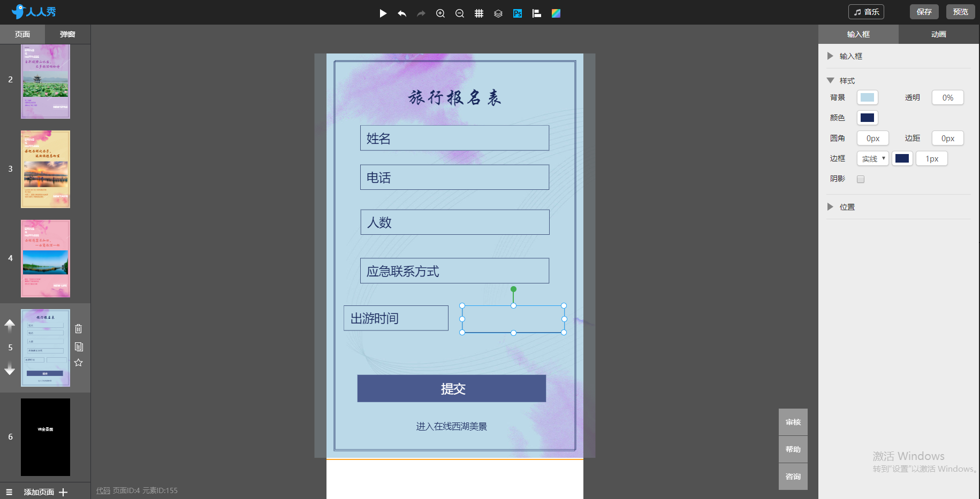Enable the 阴影 shadow checkbox
980x499 pixels.
[x=861, y=179]
